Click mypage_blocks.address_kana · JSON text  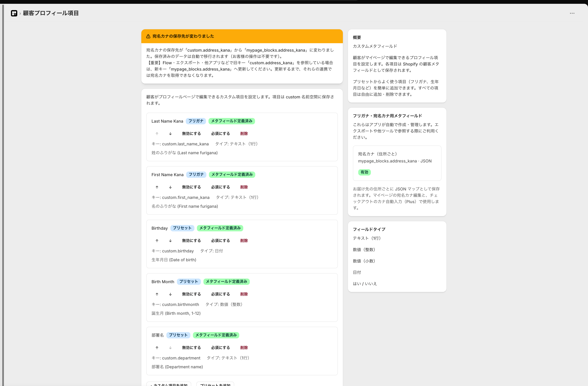pos(395,161)
